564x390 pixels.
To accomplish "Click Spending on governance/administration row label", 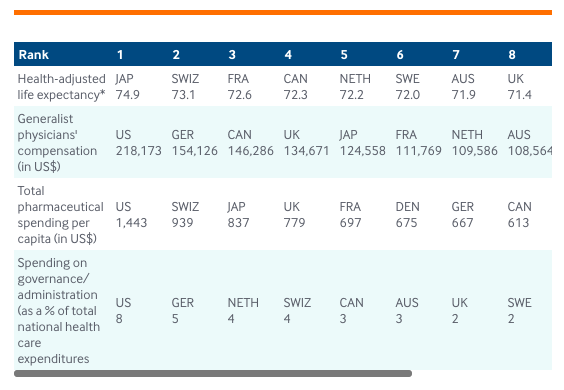I will 59,310.
